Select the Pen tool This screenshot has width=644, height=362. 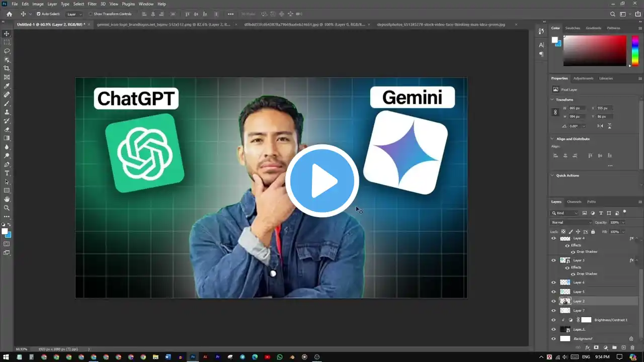(7, 164)
